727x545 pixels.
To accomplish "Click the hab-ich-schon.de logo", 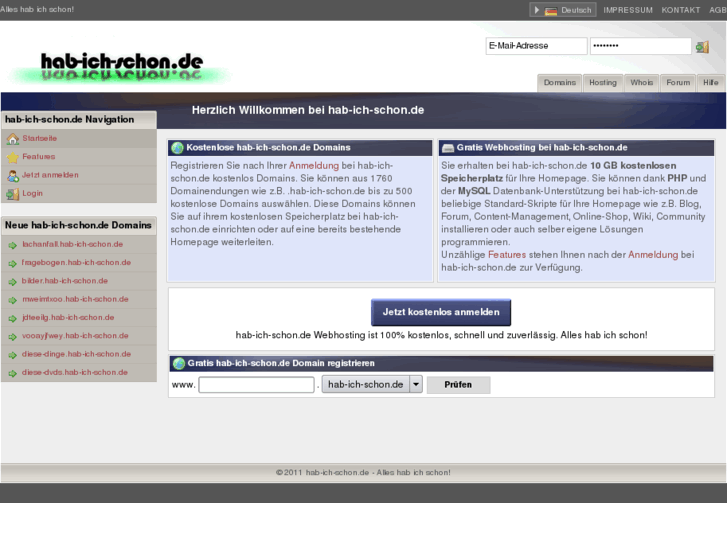I will [121, 66].
